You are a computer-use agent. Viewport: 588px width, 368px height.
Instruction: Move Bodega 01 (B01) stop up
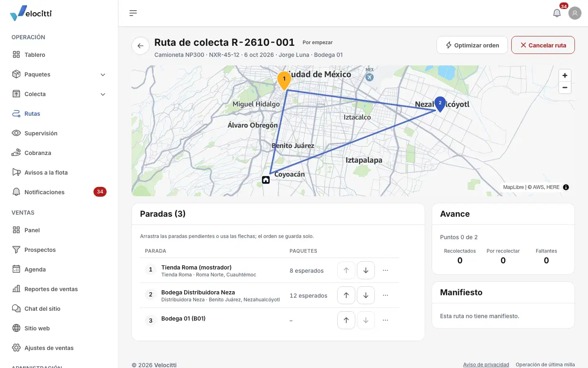[x=346, y=320]
